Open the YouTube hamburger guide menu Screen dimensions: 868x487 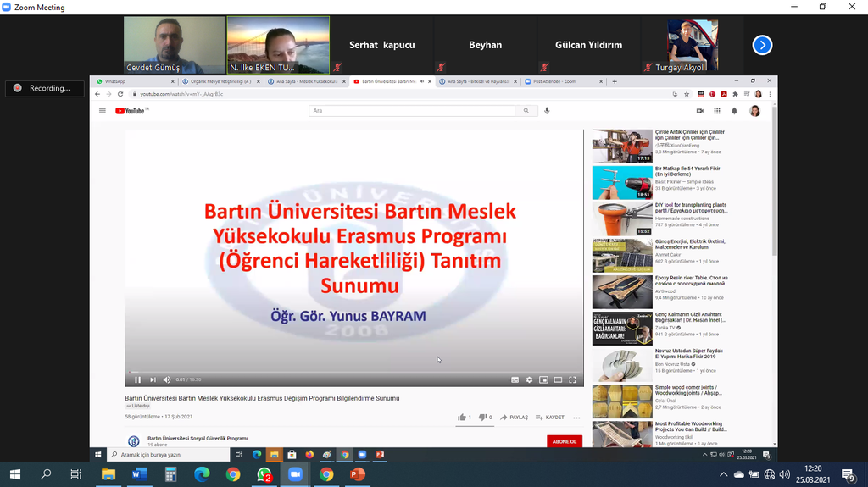click(x=103, y=111)
